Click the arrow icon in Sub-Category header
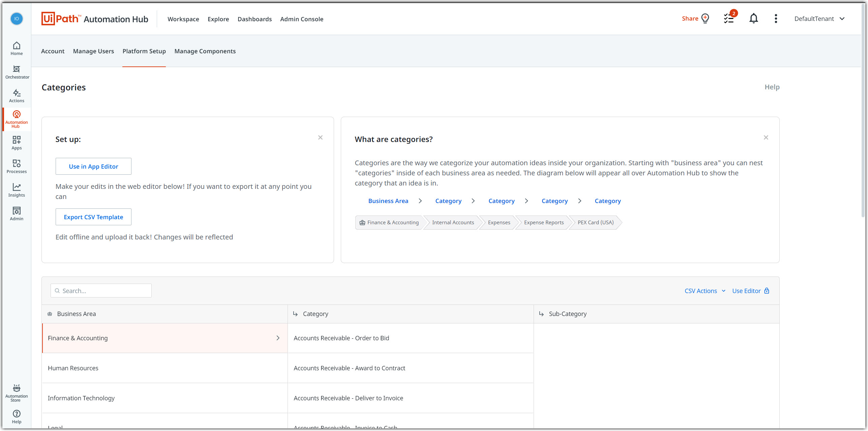Viewport: 868px width, 431px height. (x=541, y=314)
